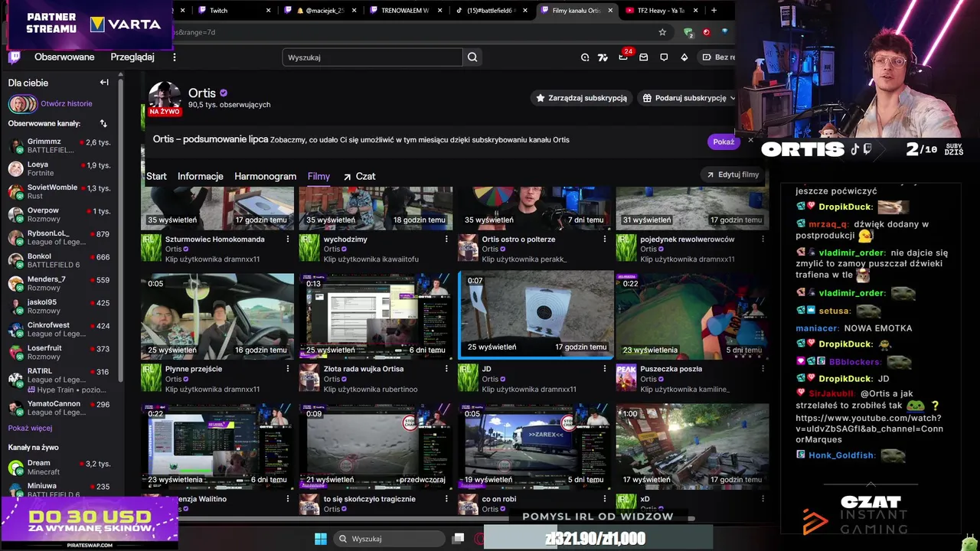Open YamatoCannon channel in sidebar

60,408
